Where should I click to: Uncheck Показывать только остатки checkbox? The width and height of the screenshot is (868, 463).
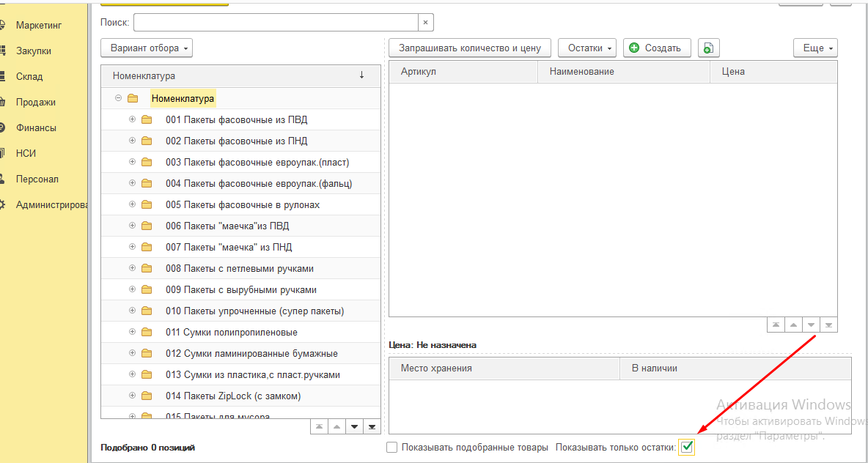point(687,447)
